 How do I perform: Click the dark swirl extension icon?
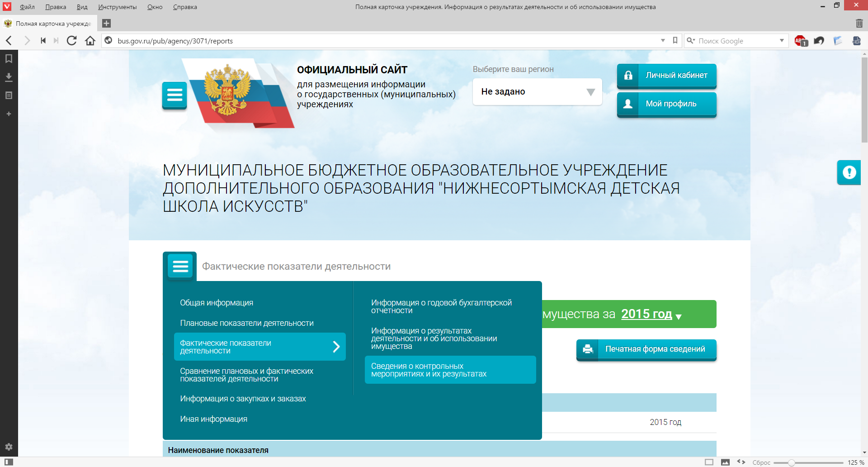point(819,41)
